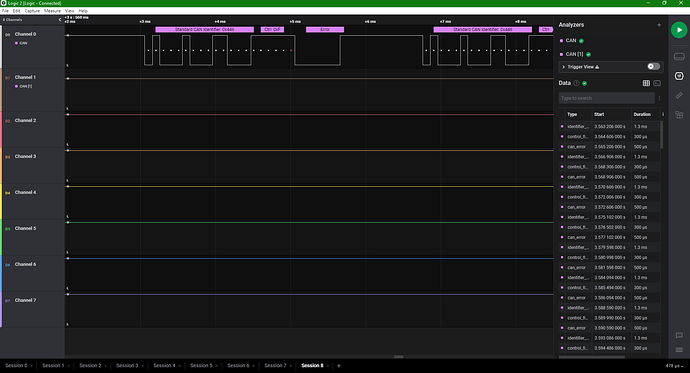
Task: Select control field row at 3.568 306 000 s
Action: [x=609, y=167]
